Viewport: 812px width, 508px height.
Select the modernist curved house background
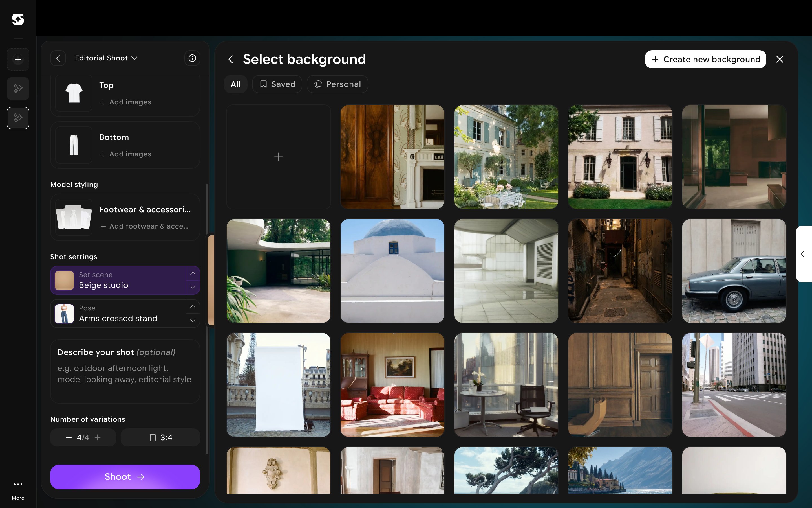(x=279, y=271)
